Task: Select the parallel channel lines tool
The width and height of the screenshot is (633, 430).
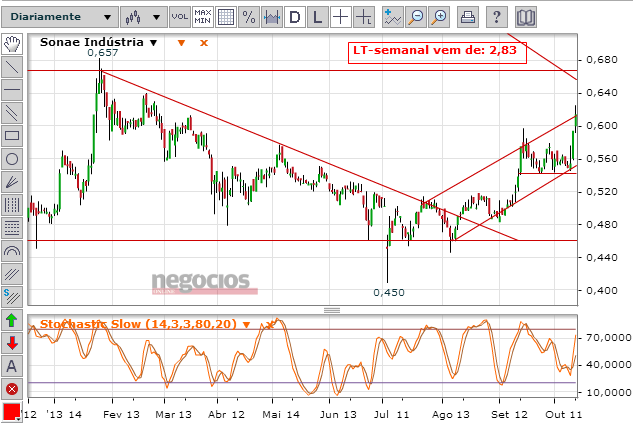Action: tap(12, 113)
